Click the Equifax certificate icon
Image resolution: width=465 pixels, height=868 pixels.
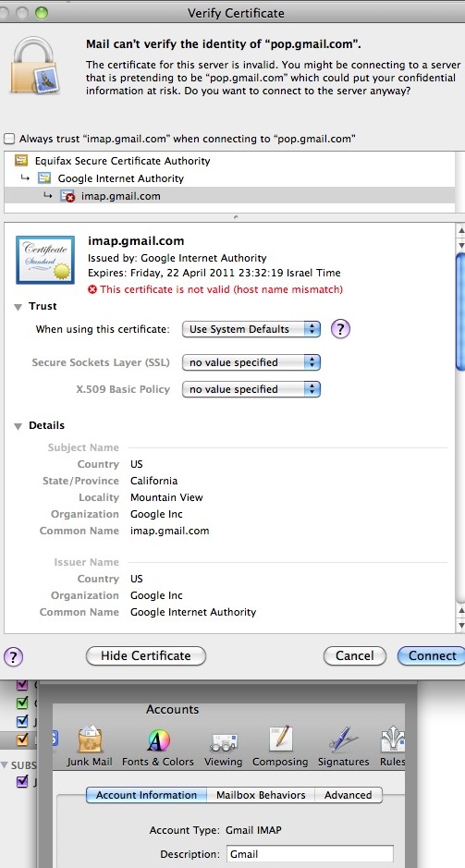coord(21,161)
